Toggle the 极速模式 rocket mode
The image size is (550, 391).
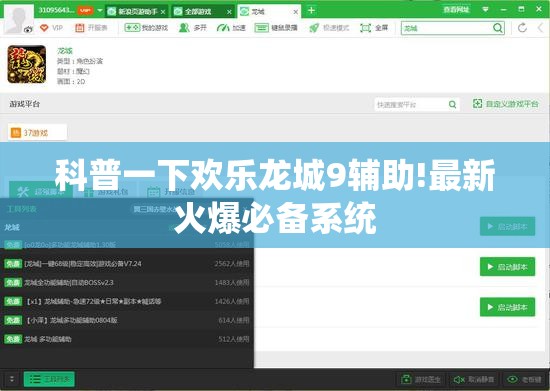pos(329,28)
